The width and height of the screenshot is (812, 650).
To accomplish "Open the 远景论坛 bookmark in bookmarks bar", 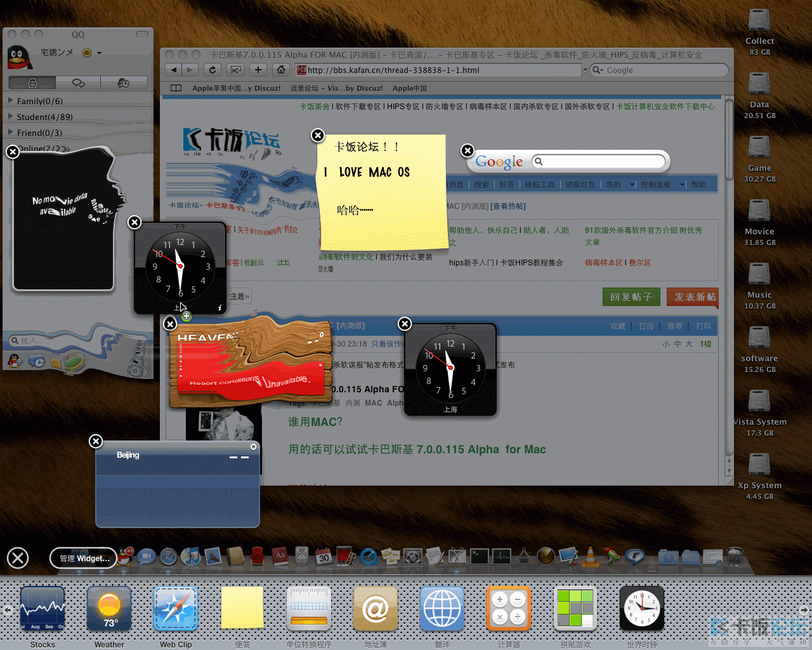I will (x=336, y=88).
